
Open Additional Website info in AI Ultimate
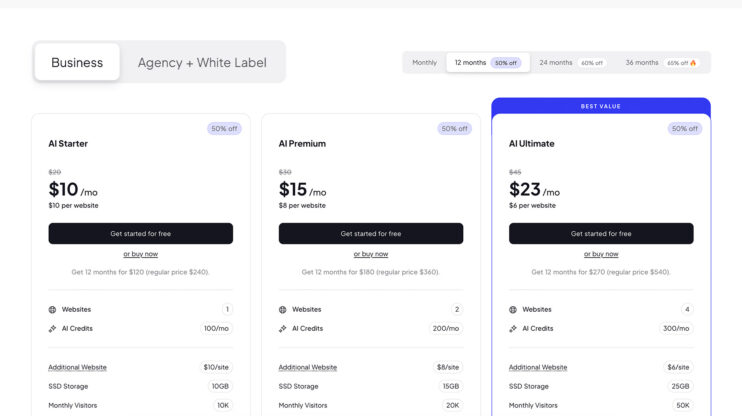click(538, 367)
